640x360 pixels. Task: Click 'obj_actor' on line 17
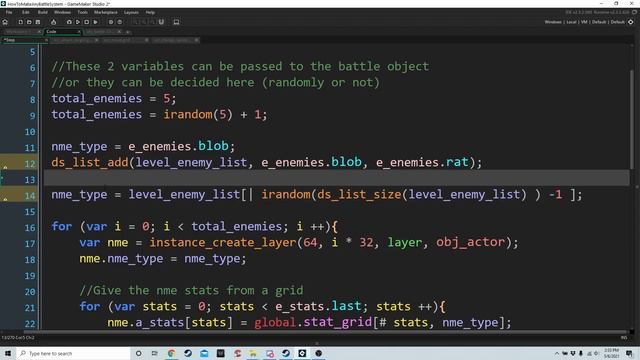point(470,242)
